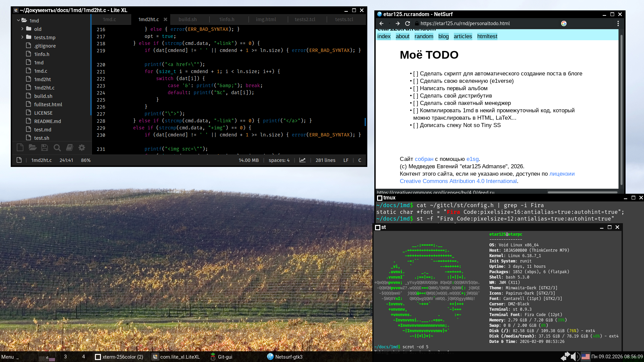The image size is (644, 362).
Task: Click the Creative Commons Attribution 4.0 International link
Action: (x=458, y=181)
